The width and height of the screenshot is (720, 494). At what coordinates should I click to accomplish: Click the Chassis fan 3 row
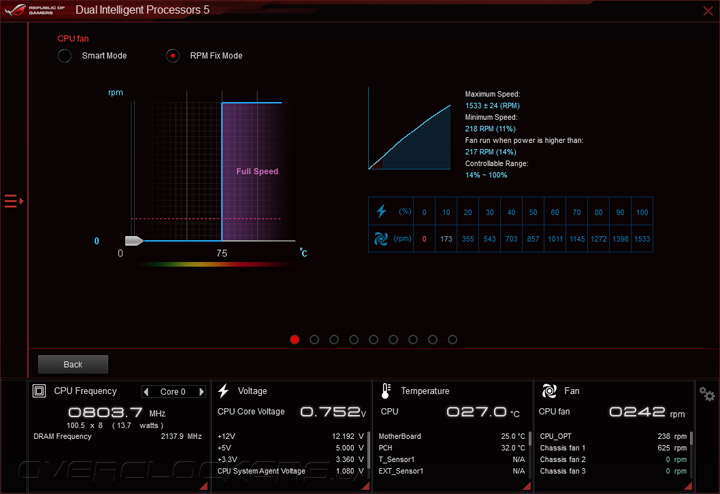(x=613, y=471)
